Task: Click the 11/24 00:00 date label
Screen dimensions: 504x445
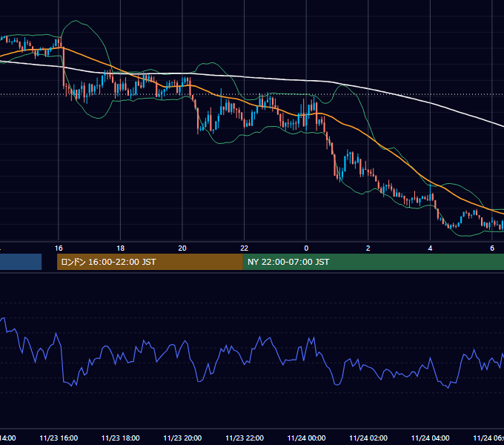Action: click(306, 438)
